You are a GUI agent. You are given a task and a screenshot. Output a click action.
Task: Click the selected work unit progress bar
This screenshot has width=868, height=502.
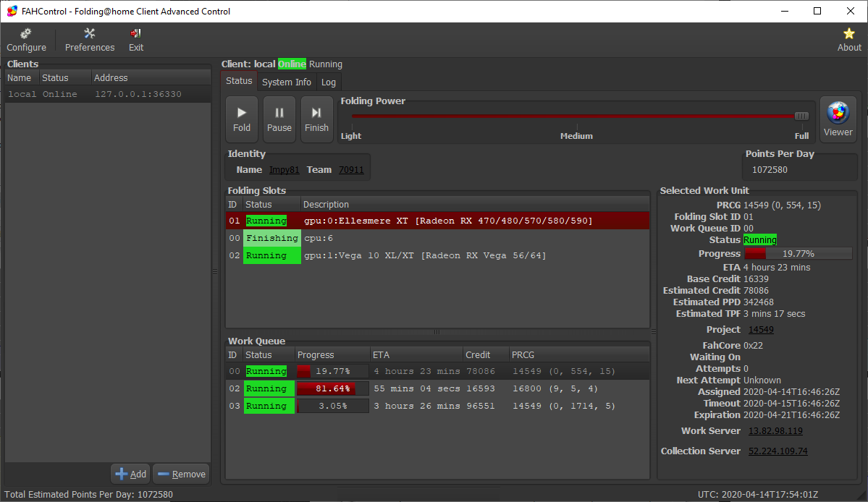pos(799,254)
